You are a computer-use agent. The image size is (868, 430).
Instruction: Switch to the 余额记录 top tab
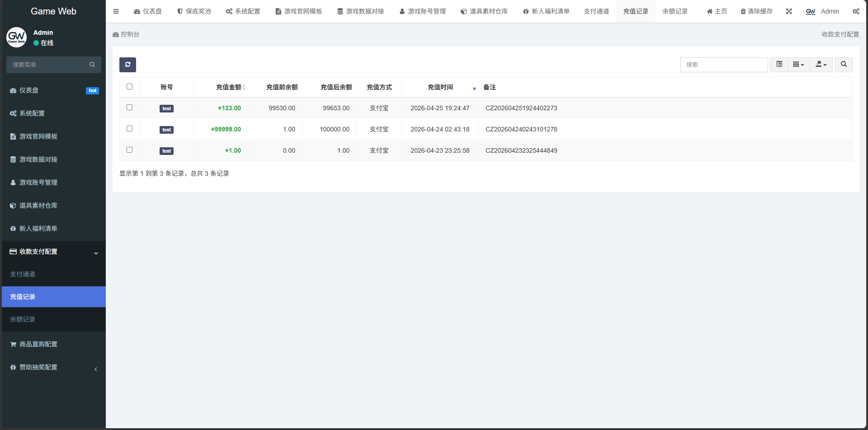[x=675, y=11]
